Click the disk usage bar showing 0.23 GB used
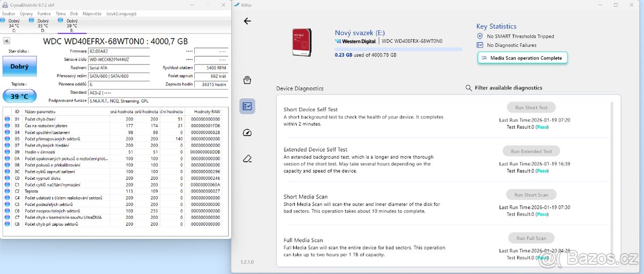Viewport: 644px width, 274px height. click(x=398, y=49)
